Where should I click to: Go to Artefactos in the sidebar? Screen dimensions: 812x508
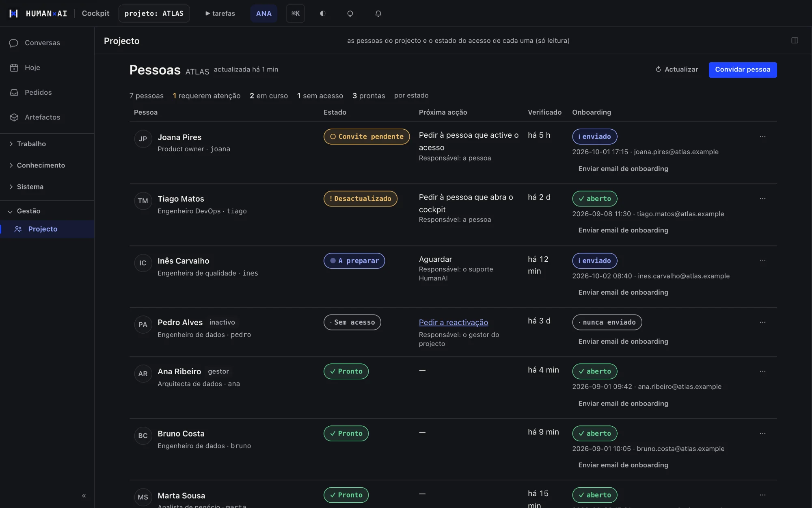pos(47,117)
